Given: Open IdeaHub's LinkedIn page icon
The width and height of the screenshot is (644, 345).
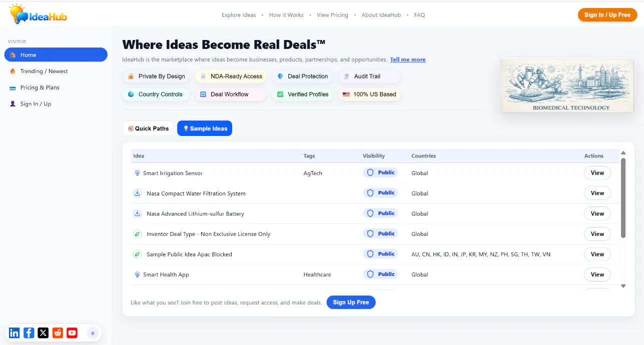Looking at the screenshot, I should pos(15,332).
